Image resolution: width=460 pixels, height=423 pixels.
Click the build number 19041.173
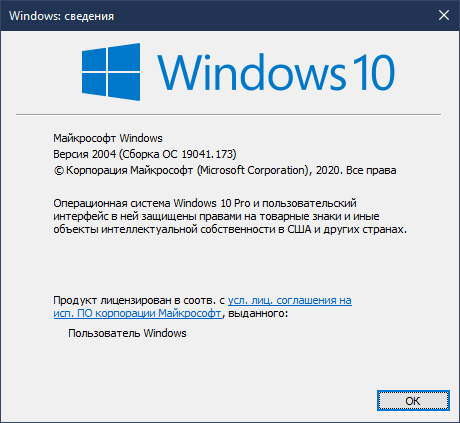tap(207, 154)
